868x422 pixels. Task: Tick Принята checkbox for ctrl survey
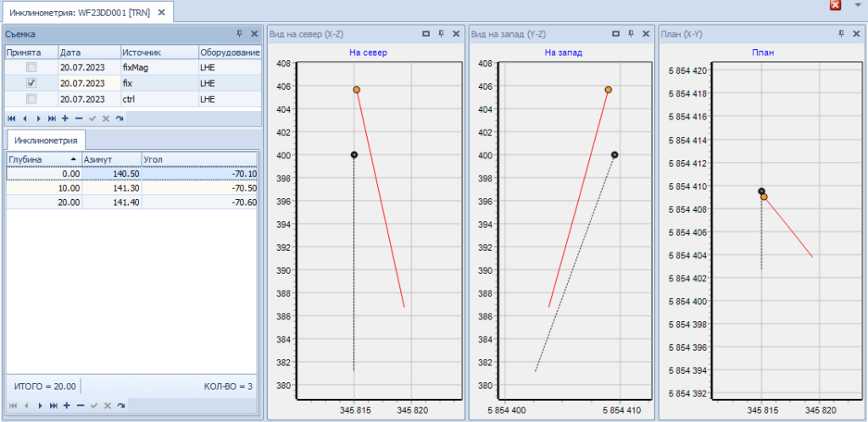[x=31, y=99]
